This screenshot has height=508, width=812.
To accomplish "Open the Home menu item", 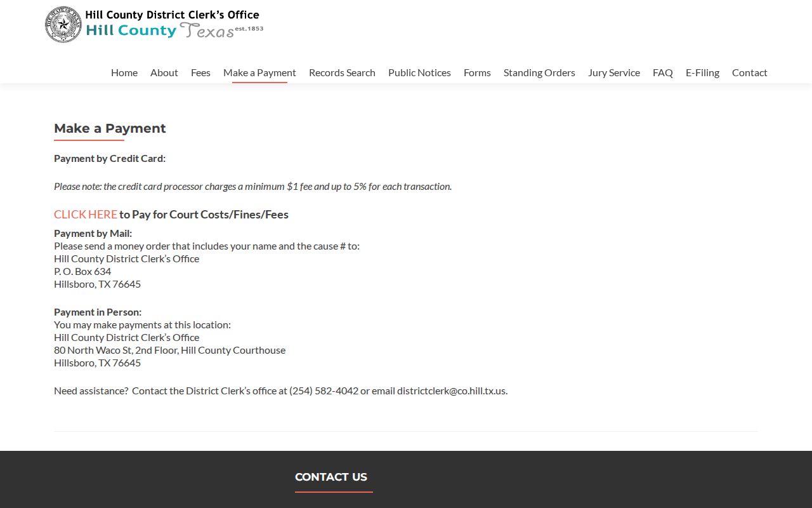I will 124,72.
